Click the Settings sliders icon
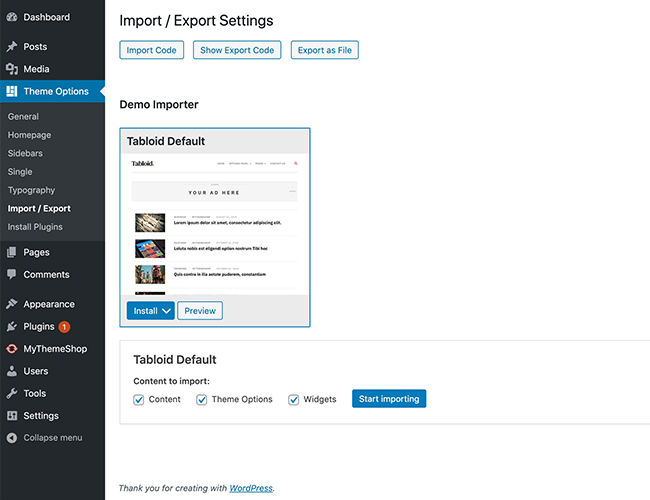The width and height of the screenshot is (650, 500). (12, 415)
